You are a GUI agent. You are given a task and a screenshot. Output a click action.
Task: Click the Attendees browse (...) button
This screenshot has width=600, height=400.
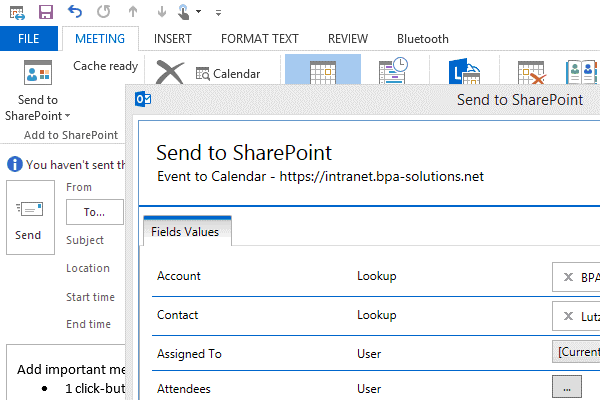pos(567,387)
